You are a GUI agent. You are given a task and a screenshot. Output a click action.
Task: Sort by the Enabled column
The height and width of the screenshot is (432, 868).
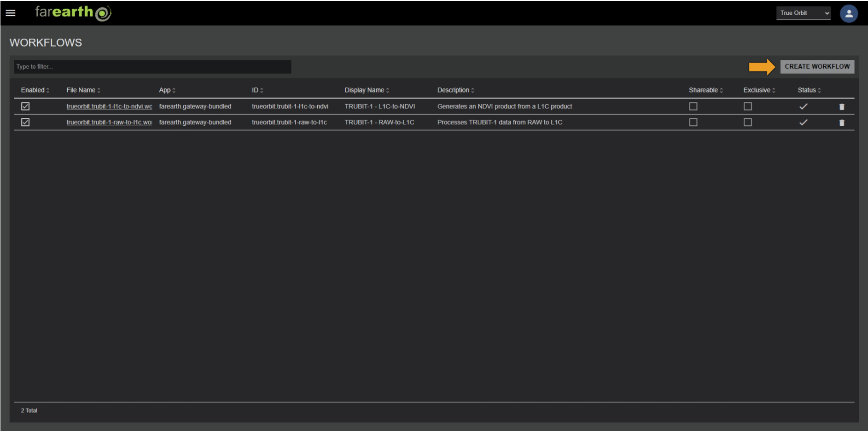[35, 90]
